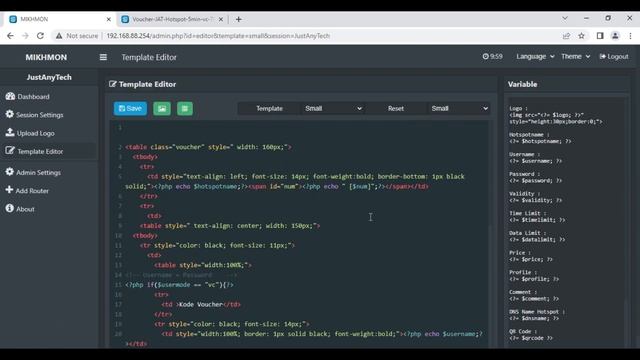The image size is (640, 360).
Task: Go forward in the browser
Action: click(x=25, y=36)
